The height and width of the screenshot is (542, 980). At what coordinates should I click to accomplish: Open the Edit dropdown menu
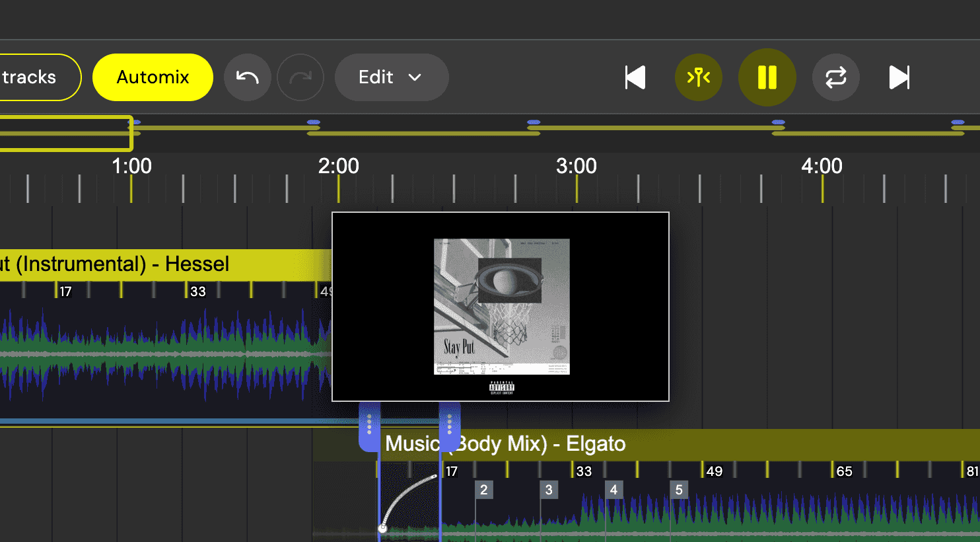click(x=392, y=77)
